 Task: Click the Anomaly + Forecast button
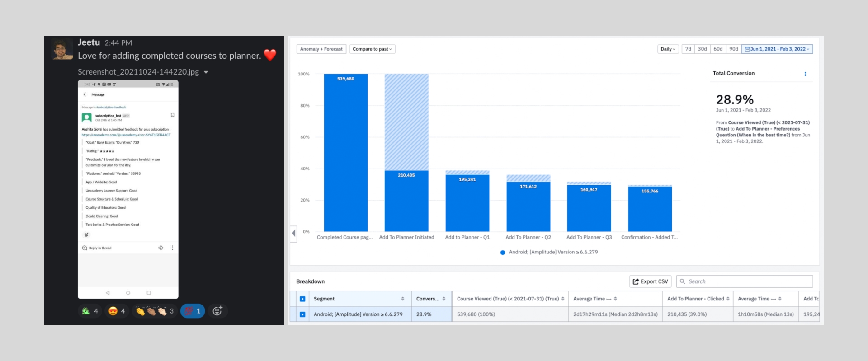[321, 49]
